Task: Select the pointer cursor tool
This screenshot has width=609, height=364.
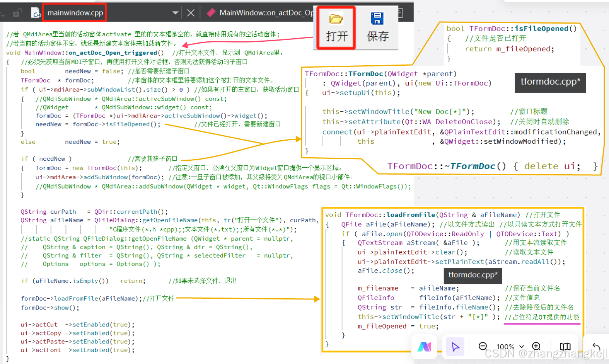Action: [455, 347]
